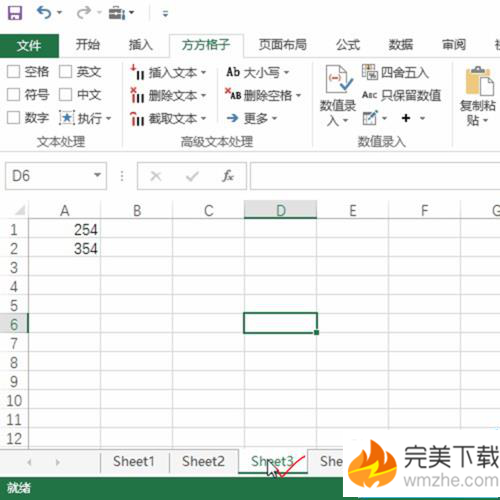The height and width of the screenshot is (500, 500).
Task: Select column D header
Action: coord(280,210)
